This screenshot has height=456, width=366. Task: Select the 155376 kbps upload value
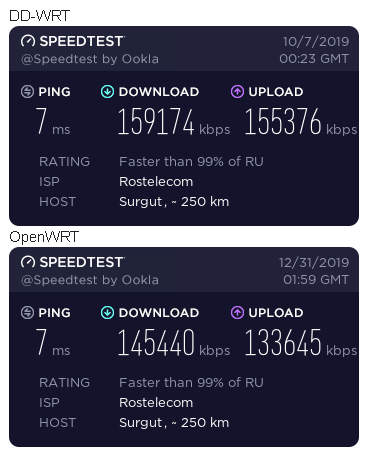pos(301,121)
